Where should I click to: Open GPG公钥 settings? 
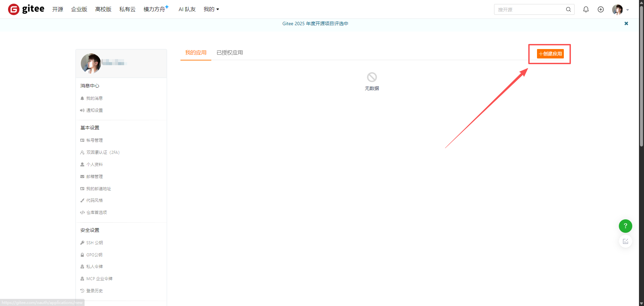point(94,255)
